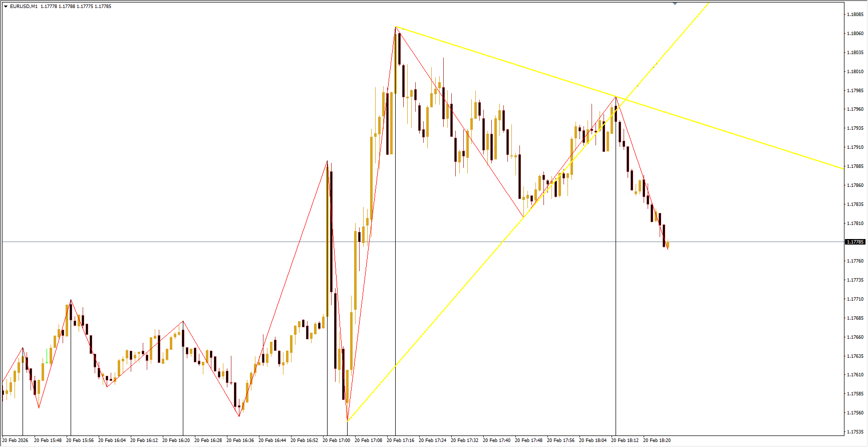Screen dimensions: 868x447
Task: Click the EURUSD,M1 symbol title
Action: point(24,7)
